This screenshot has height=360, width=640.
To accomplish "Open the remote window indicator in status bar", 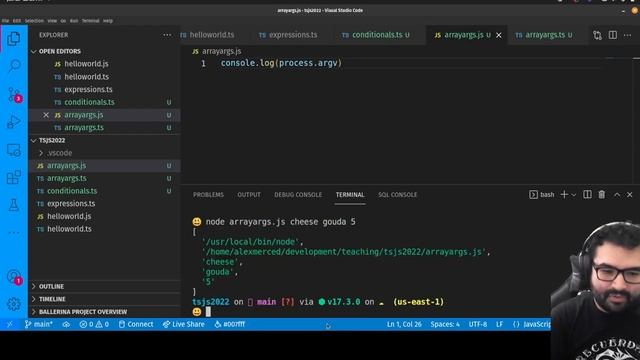I will click(10, 324).
